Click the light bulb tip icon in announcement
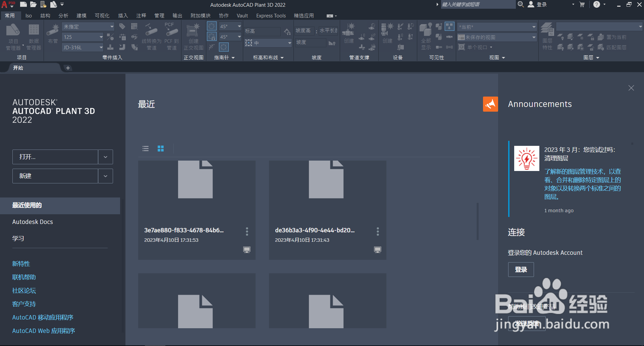 point(527,158)
